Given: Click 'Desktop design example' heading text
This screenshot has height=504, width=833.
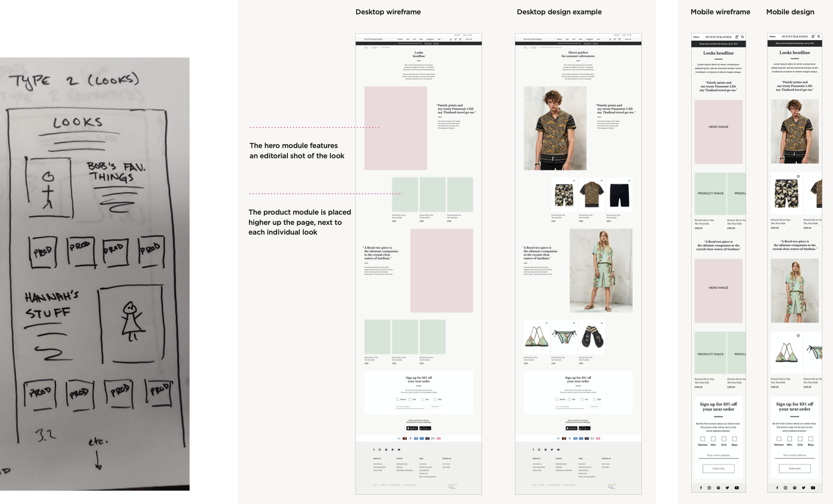Looking at the screenshot, I should click(x=559, y=12).
